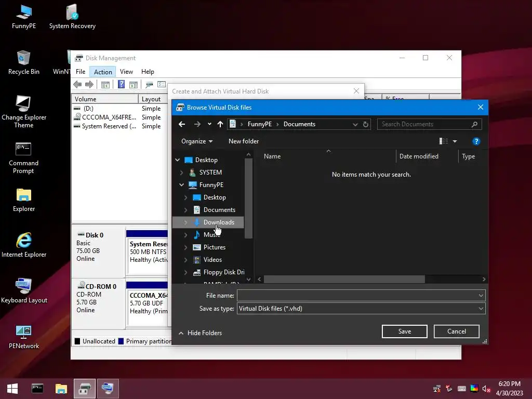
Task: Click the Help toolbar icon in Disk Management
Action: click(121, 84)
